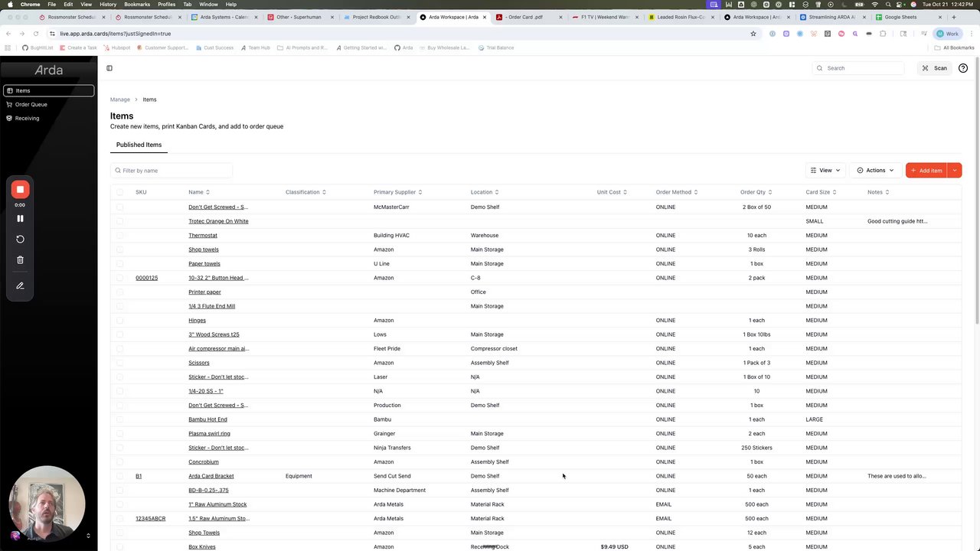Select the Published Items tab
980x551 pixels.
tap(139, 145)
